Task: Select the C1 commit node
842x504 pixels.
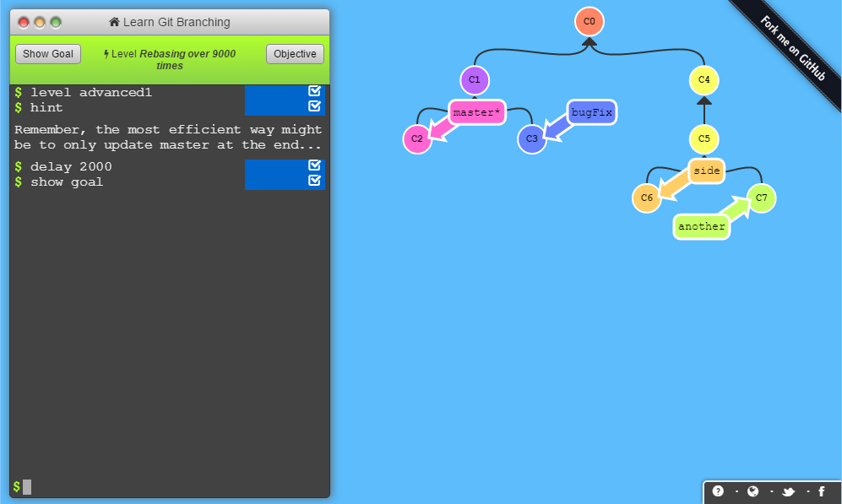Action: (x=474, y=80)
